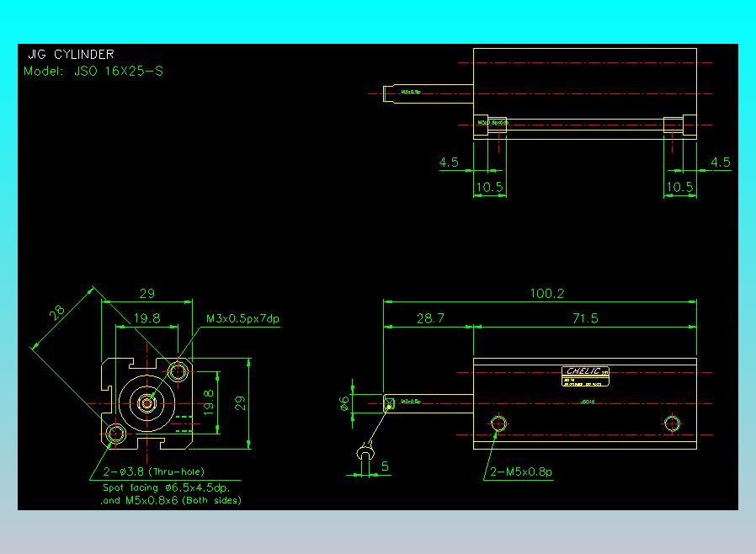Click the central piston rod circle in front view
Screen dimensions: 756x554
point(147,403)
